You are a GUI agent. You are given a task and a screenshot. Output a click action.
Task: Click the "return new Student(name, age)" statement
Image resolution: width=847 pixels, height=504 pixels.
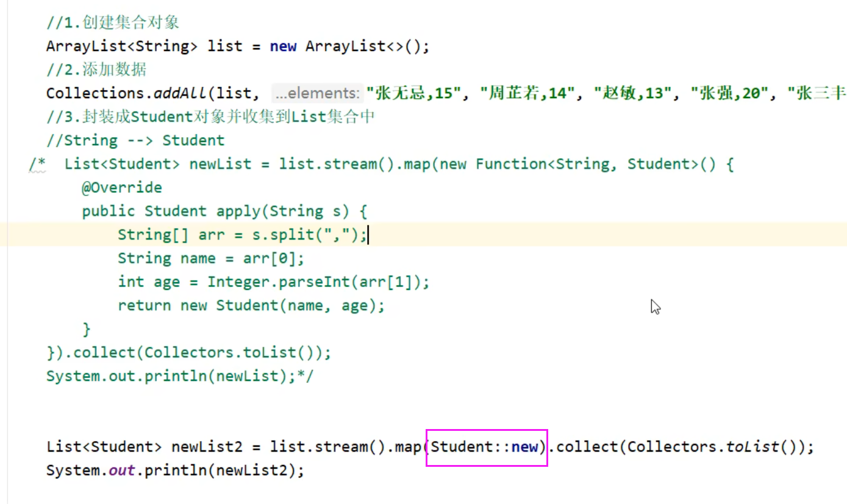251,305
